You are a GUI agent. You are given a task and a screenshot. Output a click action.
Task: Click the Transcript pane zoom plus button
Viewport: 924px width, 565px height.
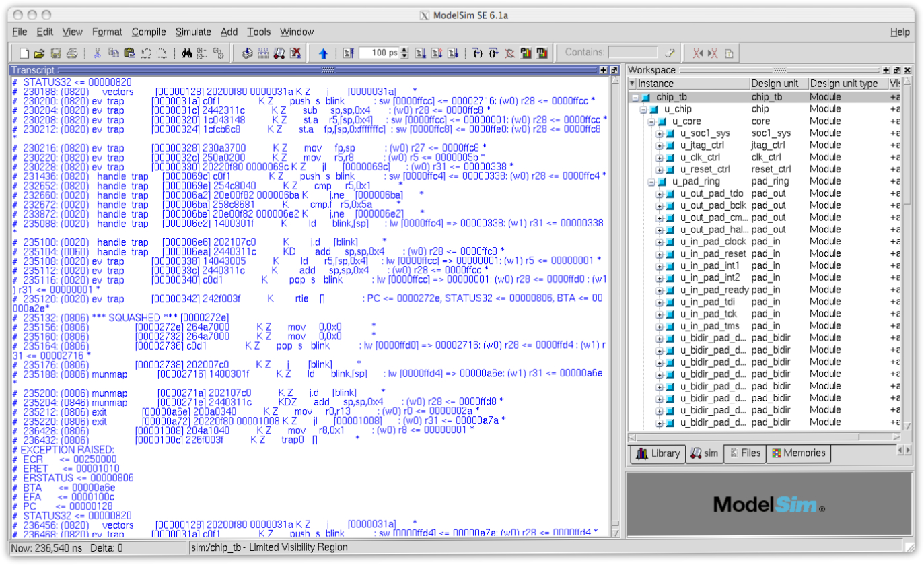pyautogui.click(x=603, y=70)
